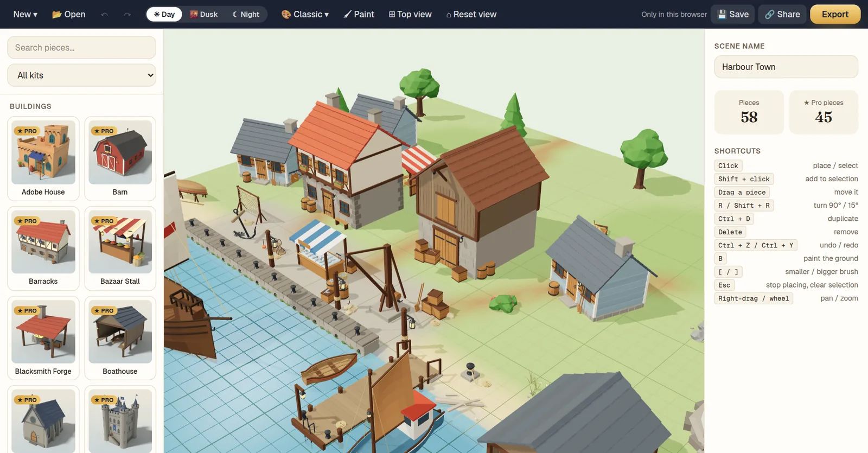Choose the Barn building piece
Screen dimensions: 868x453
point(120,159)
